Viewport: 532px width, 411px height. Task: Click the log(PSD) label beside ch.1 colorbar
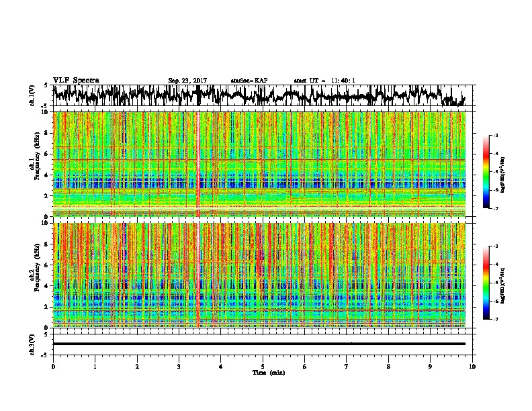coord(503,175)
